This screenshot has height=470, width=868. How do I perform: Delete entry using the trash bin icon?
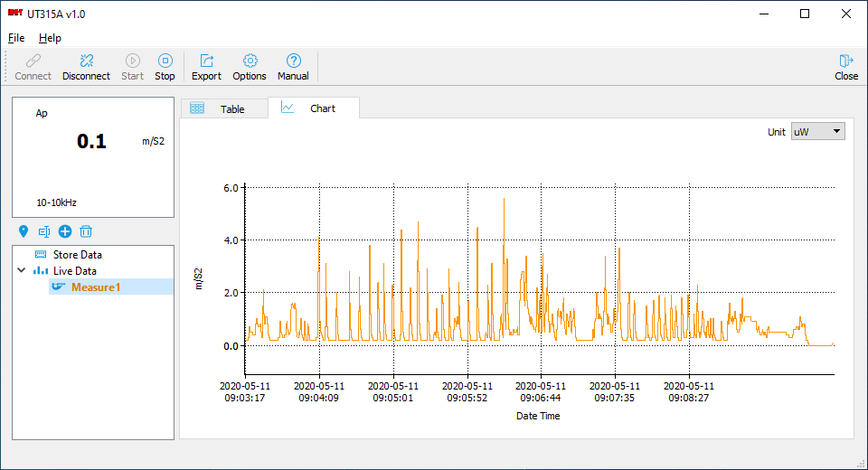pyautogui.click(x=86, y=231)
